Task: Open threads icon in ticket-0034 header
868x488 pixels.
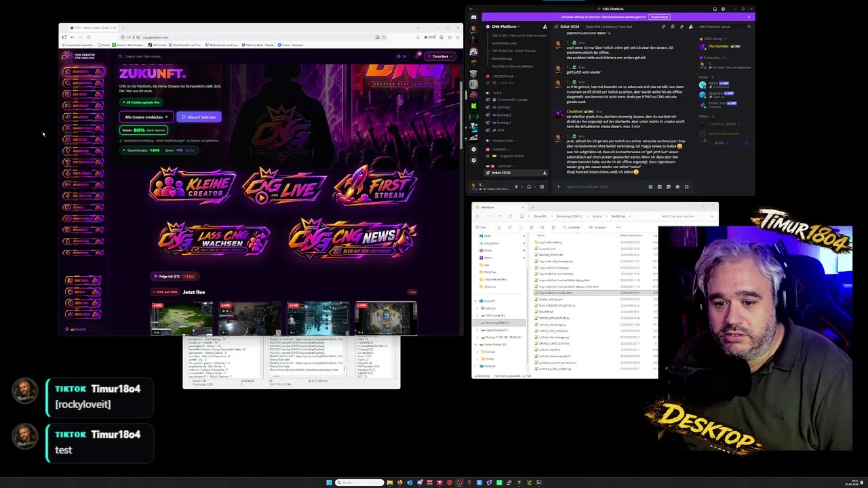Action: (663, 26)
